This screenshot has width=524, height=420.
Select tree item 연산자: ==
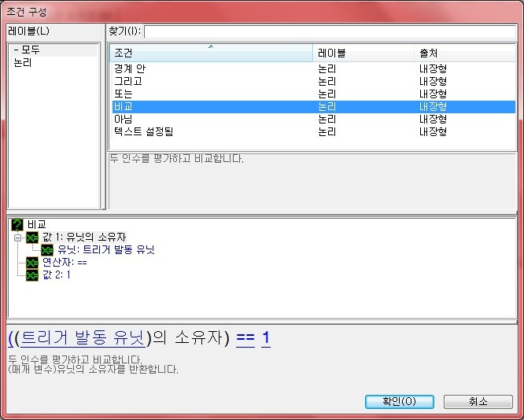tap(65, 262)
